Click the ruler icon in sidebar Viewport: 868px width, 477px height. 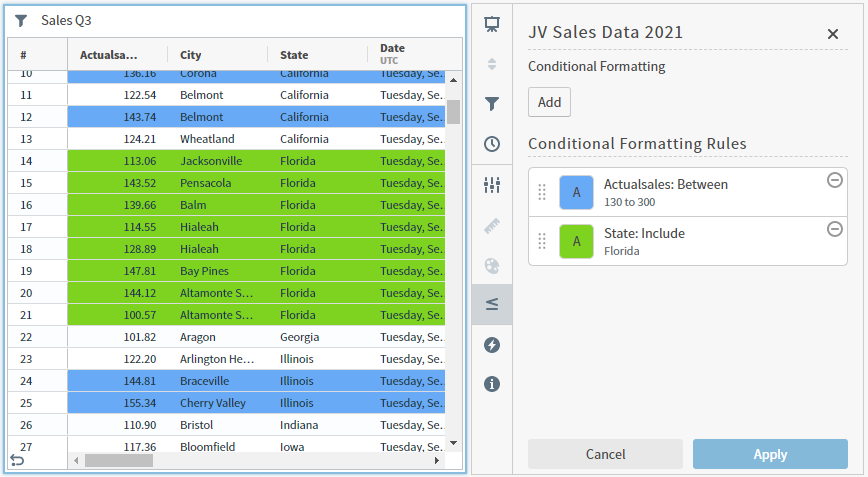(x=492, y=226)
